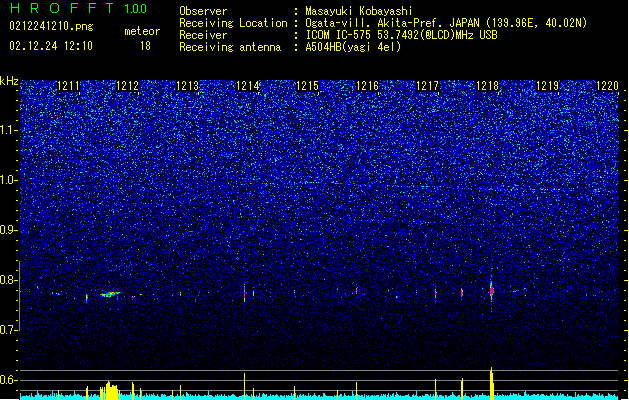The width and height of the screenshot is (629, 400).
Task: Click the 1.0 kHz frequency label
Action: [x=9, y=180]
